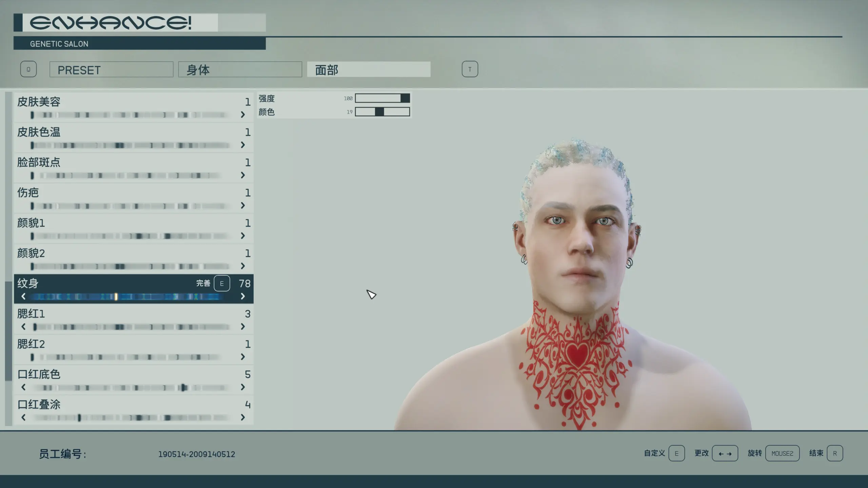The image size is (868, 488).
Task: Click the arrow keys icon next to 更改
Action: pos(725,453)
